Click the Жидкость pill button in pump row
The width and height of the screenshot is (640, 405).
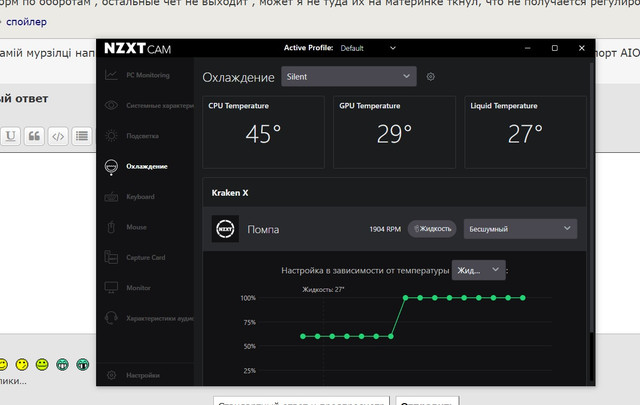(432, 229)
